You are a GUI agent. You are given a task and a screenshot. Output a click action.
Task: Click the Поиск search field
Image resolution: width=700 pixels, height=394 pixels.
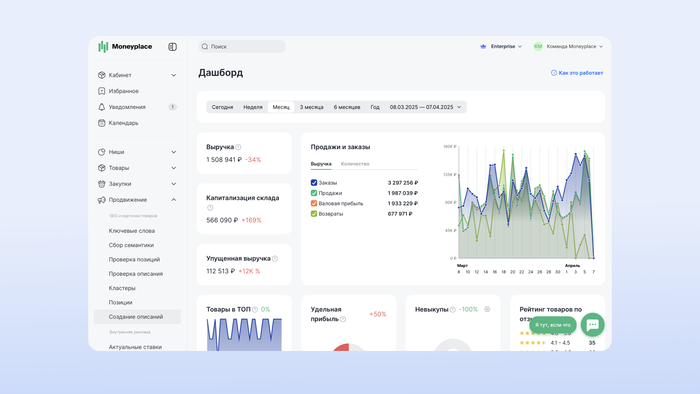242,46
